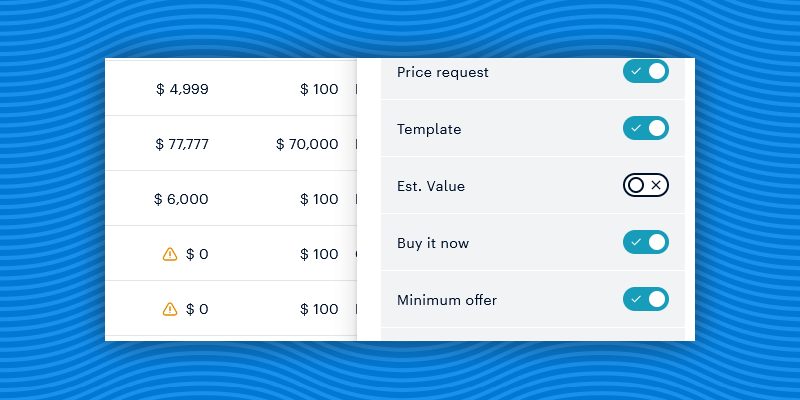
Task: Click the Buy it now label
Action: pyautogui.click(x=433, y=243)
